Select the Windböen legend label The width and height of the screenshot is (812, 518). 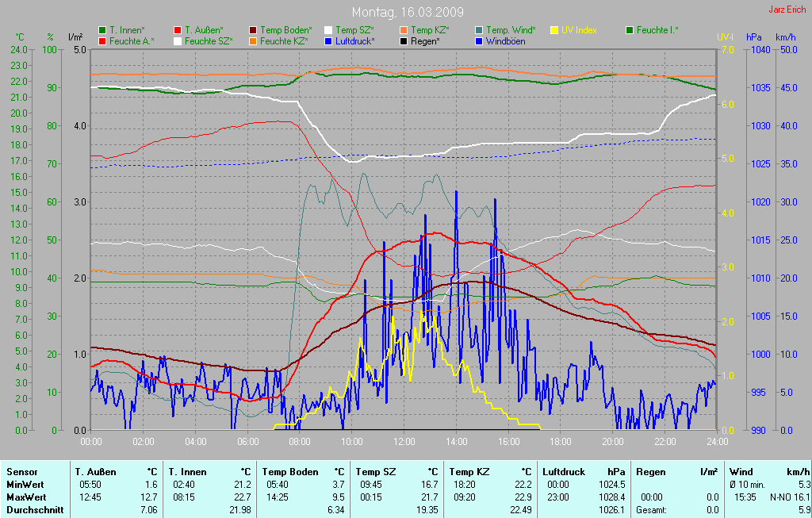(505, 41)
